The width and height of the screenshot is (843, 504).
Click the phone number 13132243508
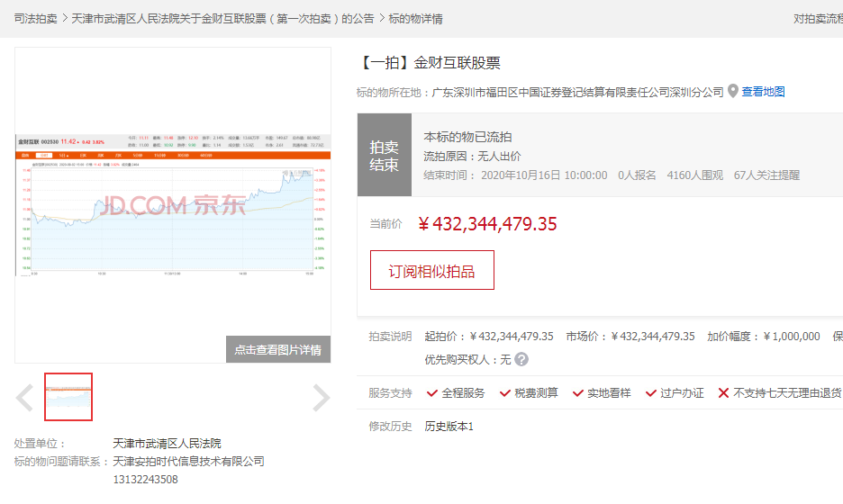point(145,480)
